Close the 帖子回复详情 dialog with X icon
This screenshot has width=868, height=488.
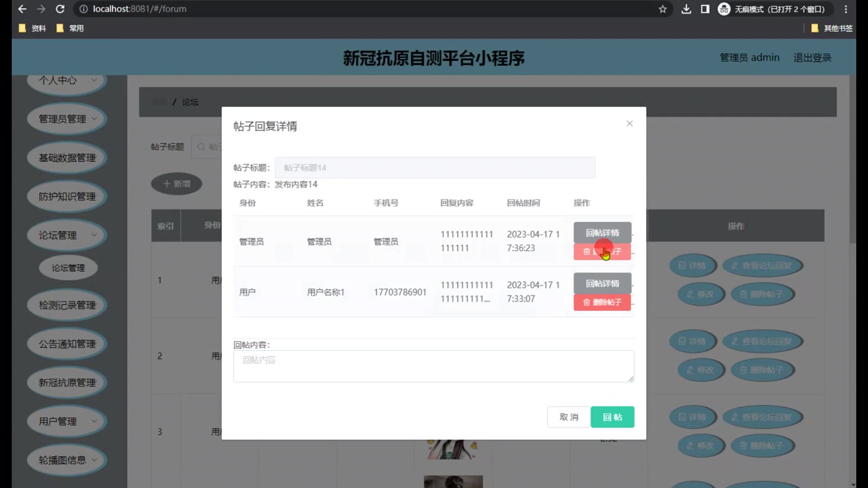[629, 123]
